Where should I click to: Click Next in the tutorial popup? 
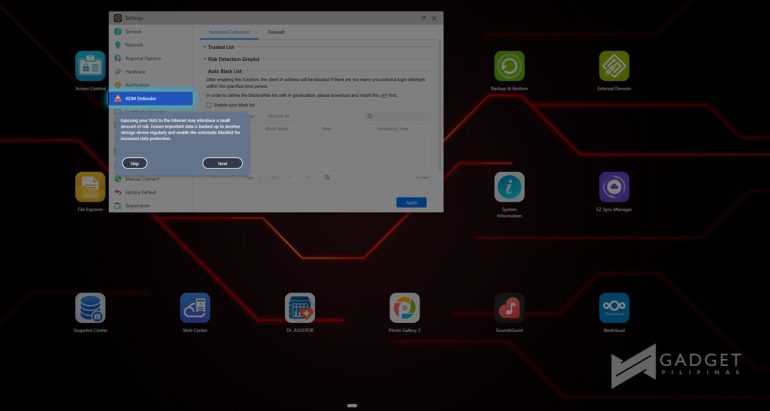tap(222, 163)
